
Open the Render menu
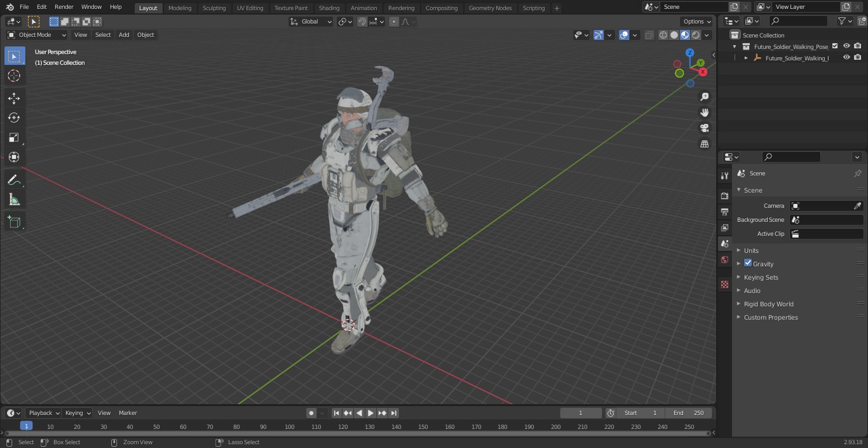(64, 7)
